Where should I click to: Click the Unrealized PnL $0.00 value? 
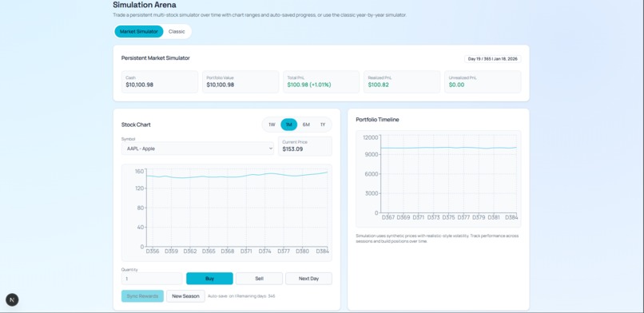pyautogui.click(x=457, y=85)
